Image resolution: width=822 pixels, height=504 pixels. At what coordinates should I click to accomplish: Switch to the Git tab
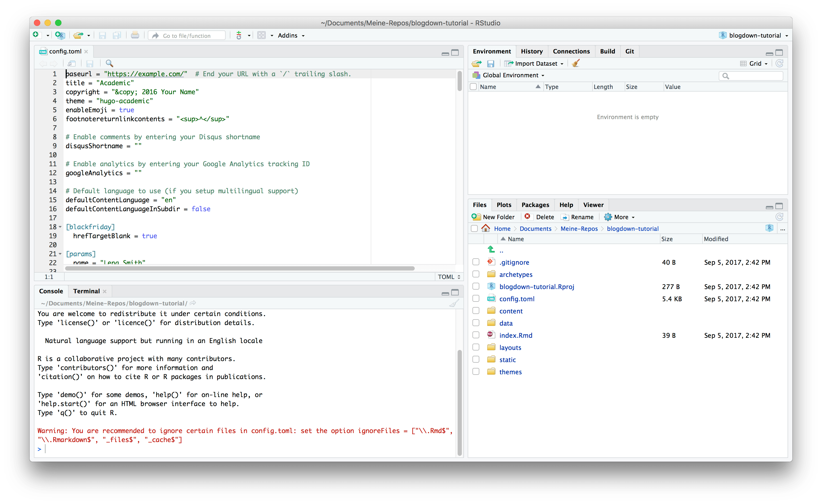(629, 51)
